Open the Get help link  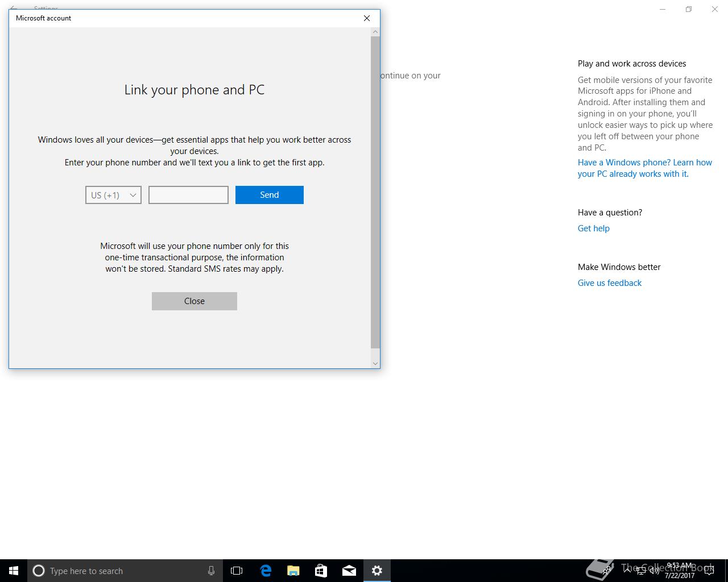594,228
